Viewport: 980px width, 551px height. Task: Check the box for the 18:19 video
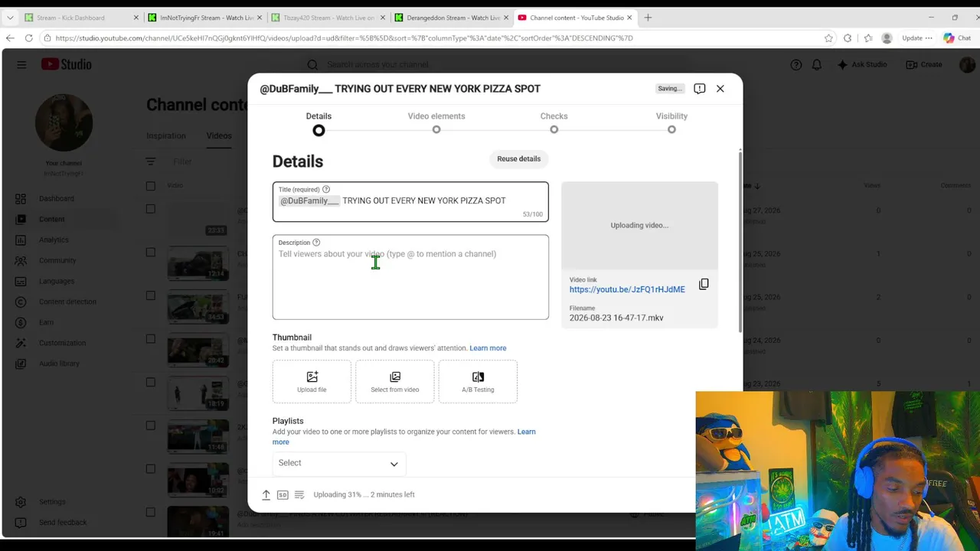pyautogui.click(x=151, y=383)
